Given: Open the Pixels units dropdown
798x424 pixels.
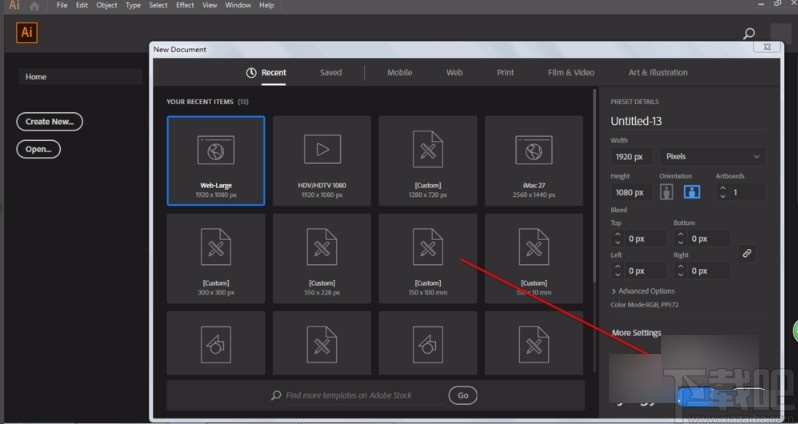Looking at the screenshot, I should pos(712,156).
